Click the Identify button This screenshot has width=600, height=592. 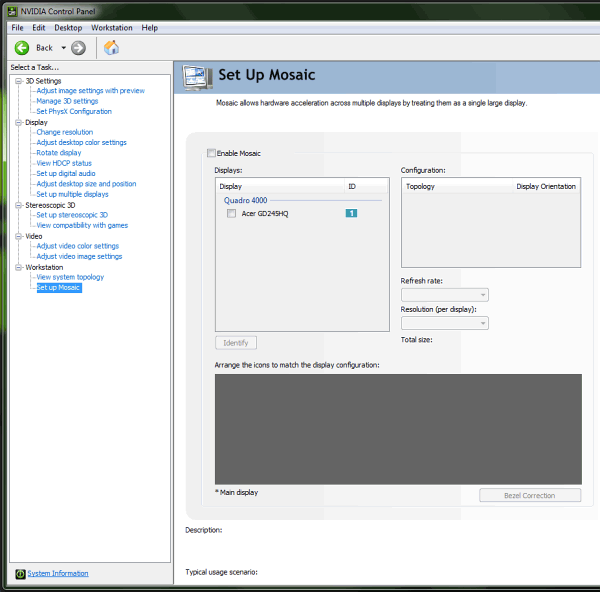pyautogui.click(x=236, y=342)
